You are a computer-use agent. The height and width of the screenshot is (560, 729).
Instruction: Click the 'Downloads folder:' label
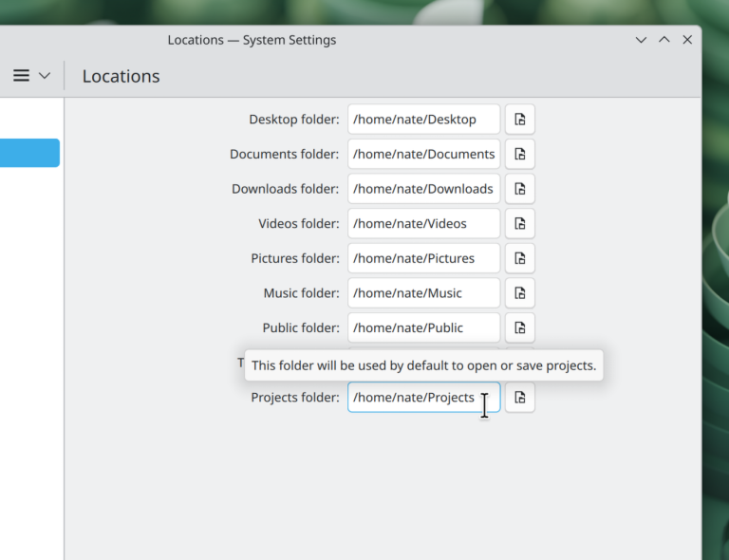[x=286, y=189]
